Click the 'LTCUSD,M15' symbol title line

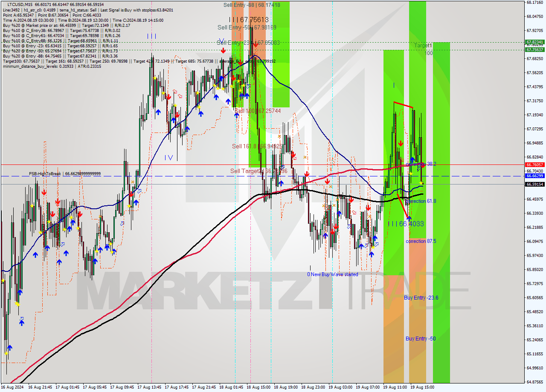(x=55, y=4)
